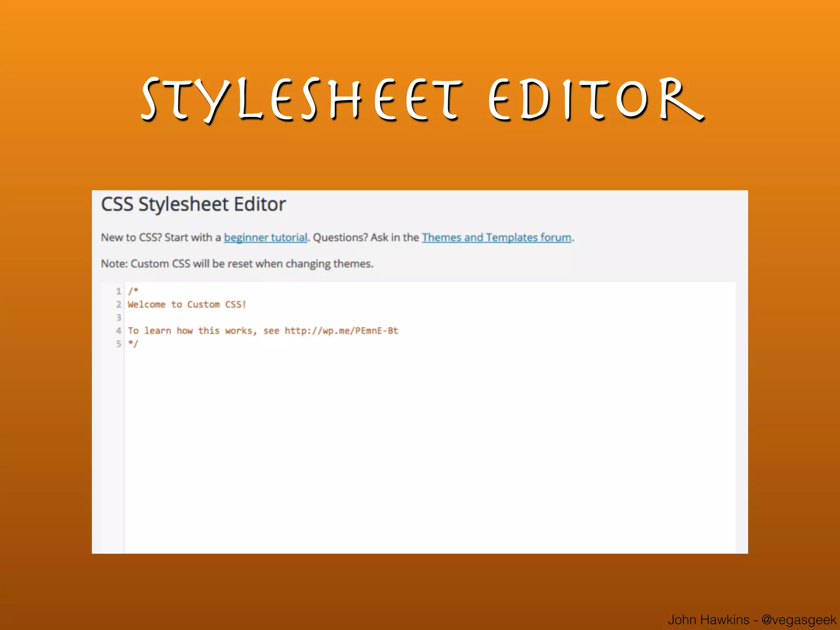The width and height of the screenshot is (840, 630).
Task: Select the 'Welcome to Custom CSS!' line
Action: (187, 304)
